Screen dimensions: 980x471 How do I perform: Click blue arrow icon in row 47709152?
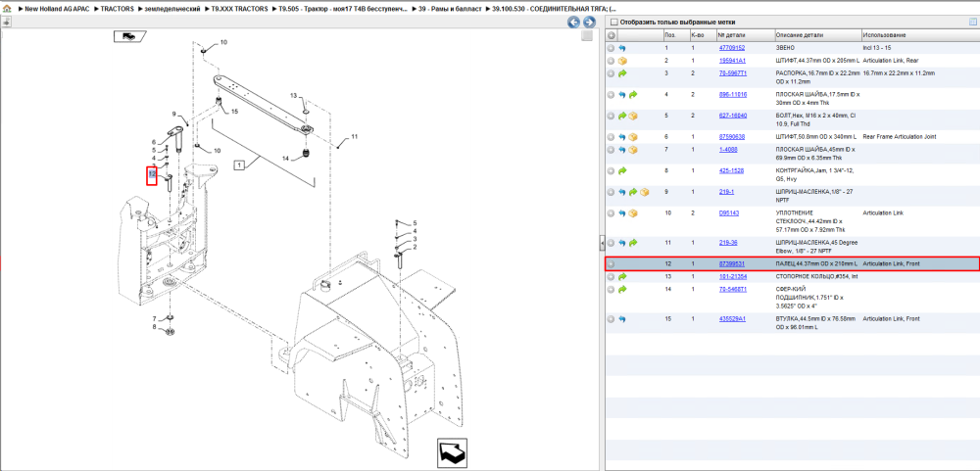tap(622, 48)
